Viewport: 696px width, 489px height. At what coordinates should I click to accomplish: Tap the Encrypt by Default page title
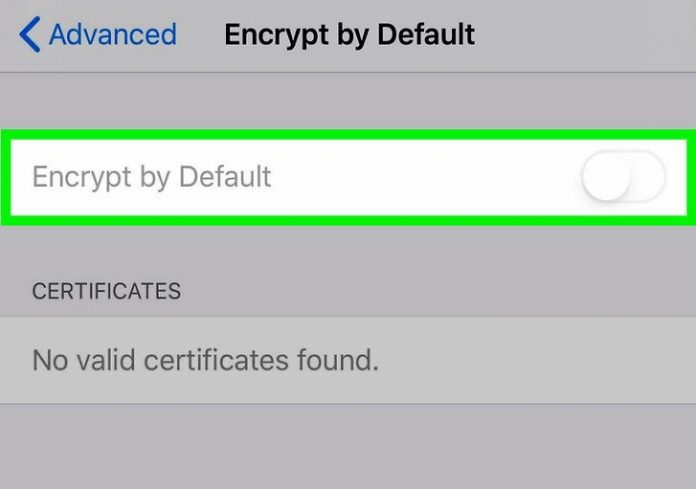click(x=349, y=35)
